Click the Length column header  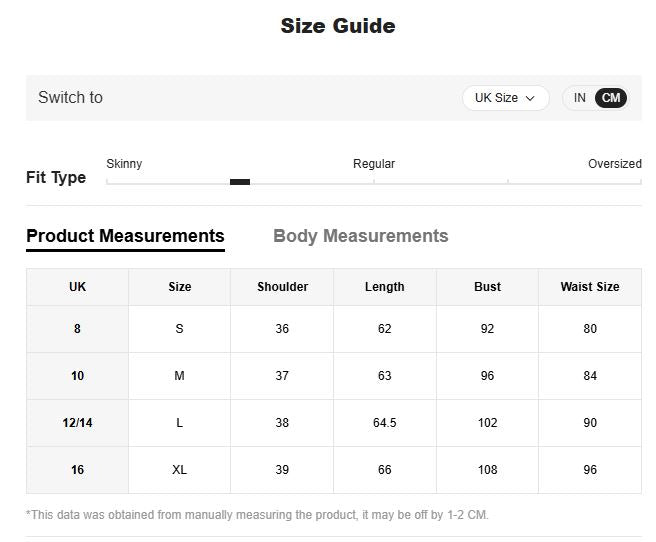(x=384, y=287)
